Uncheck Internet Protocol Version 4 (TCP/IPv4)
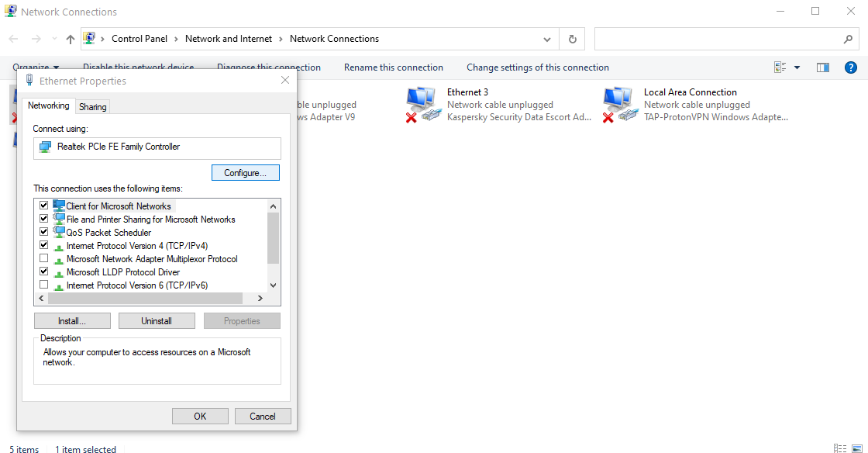 point(43,245)
